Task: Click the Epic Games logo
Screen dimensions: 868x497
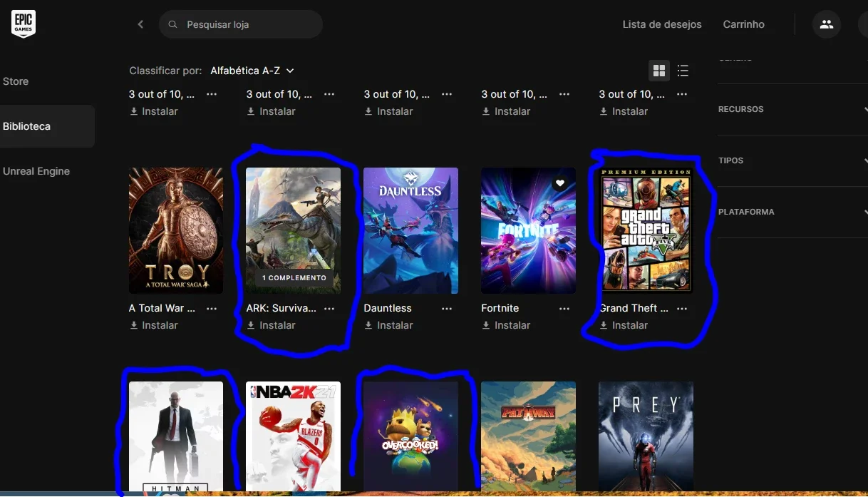Action: [23, 24]
